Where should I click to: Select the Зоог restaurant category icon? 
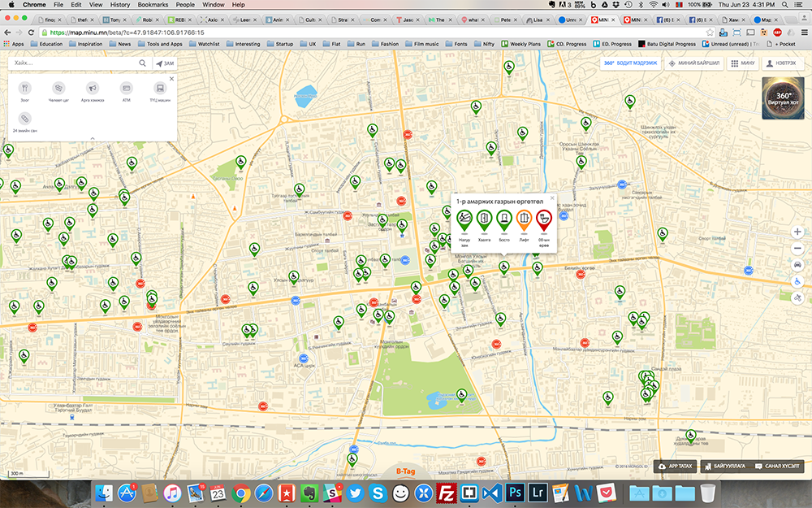(x=24, y=88)
